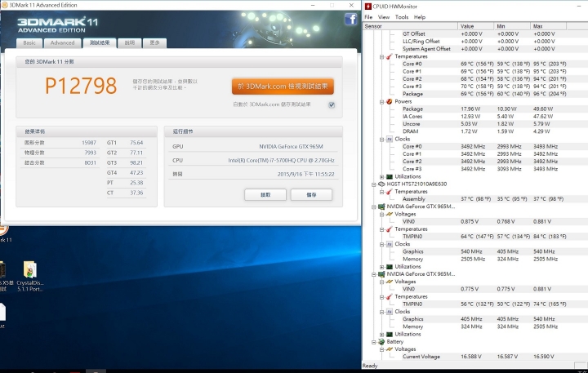Image resolution: width=588 pixels, height=373 pixels.
Task: Collapse the CPU Temperatures node above Core #0
Action: 381,56
